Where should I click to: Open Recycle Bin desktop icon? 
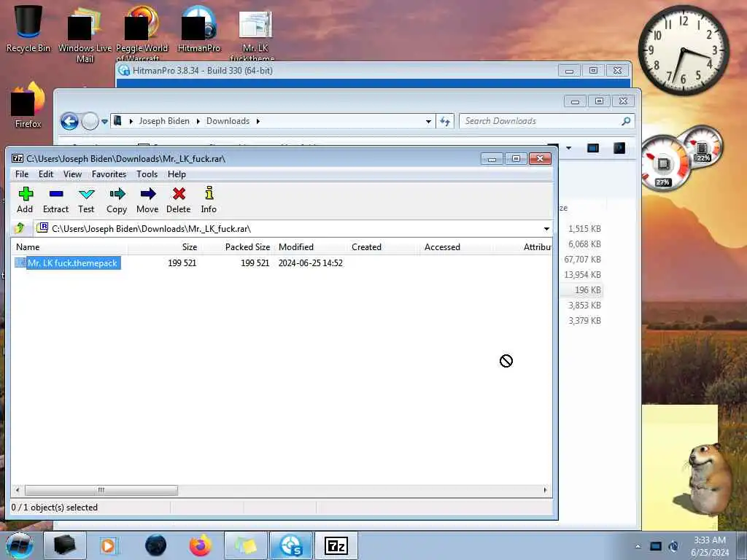pos(28,28)
